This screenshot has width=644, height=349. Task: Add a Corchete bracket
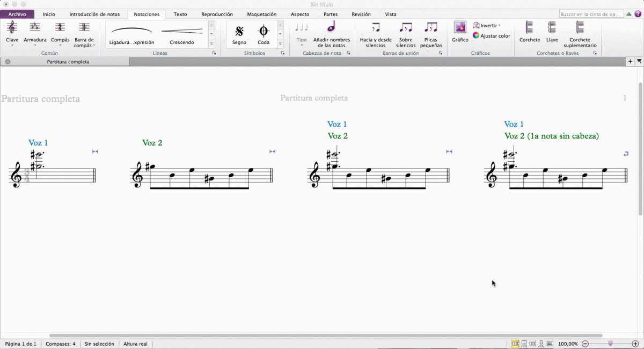(530, 32)
